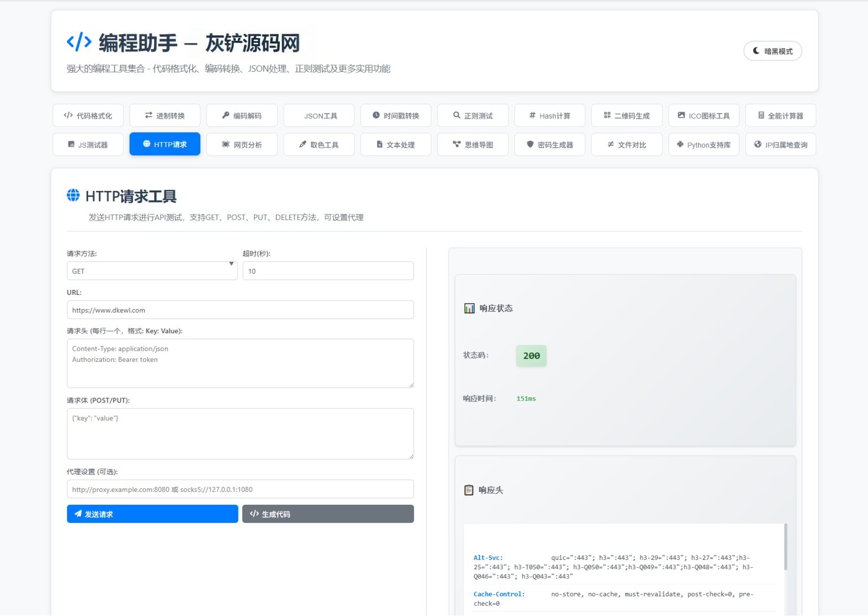Click the 状态码 label
The image size is (868, 616).
point(476,355)
